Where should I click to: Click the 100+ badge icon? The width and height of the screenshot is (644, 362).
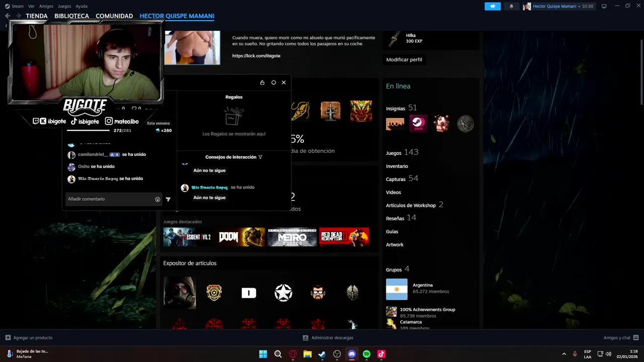tap(395, 124)
